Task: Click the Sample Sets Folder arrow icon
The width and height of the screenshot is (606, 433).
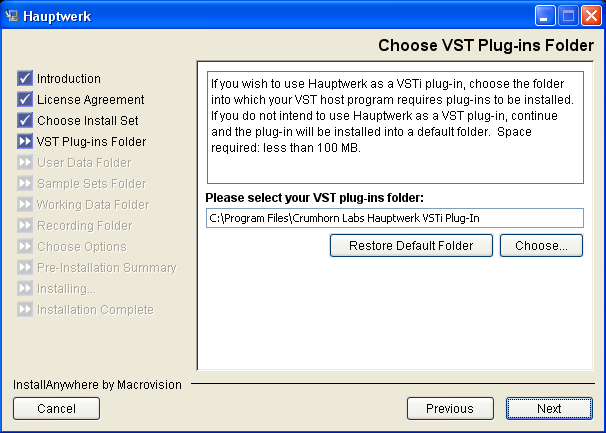Action: pos(25,183)
